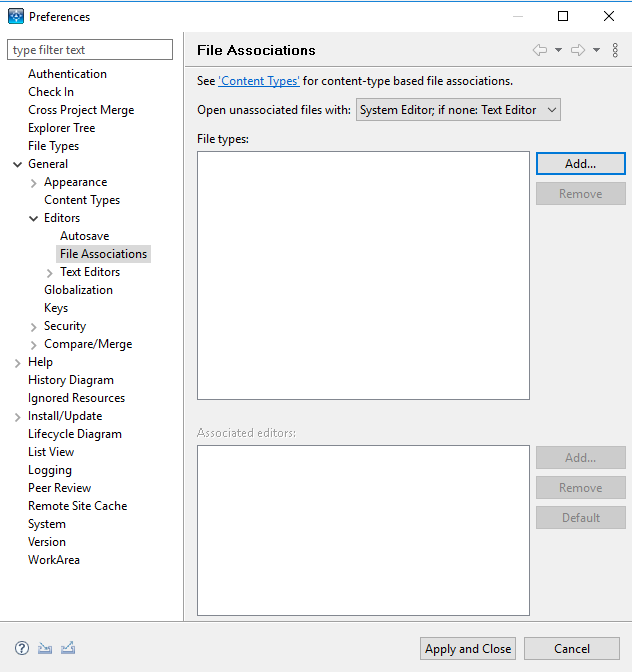This screenshot has height=672, width=632.
Task: Expand the Install/Update tree node
Action: click(x=18, y=417)
